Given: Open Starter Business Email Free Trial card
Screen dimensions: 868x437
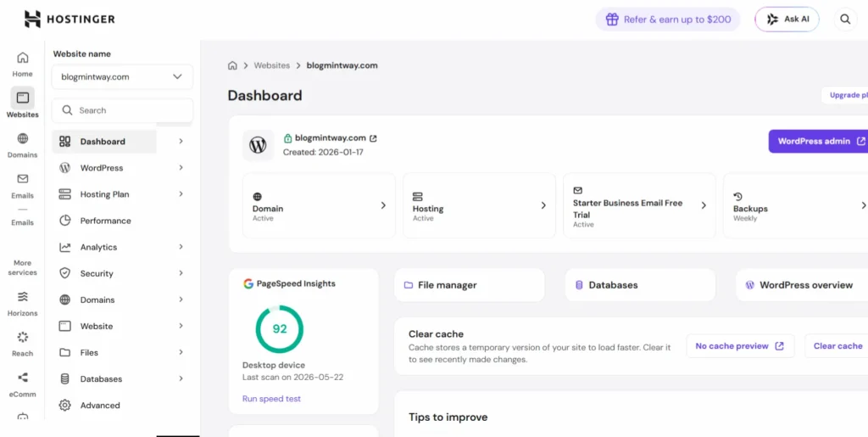Looking at the screenshot, I should (x=639, y=205).
